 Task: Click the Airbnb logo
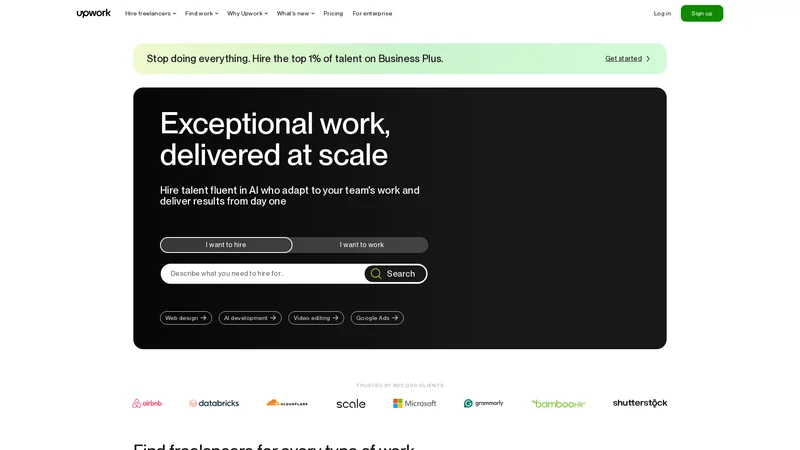pyautogui.click(x=147, y=403)
